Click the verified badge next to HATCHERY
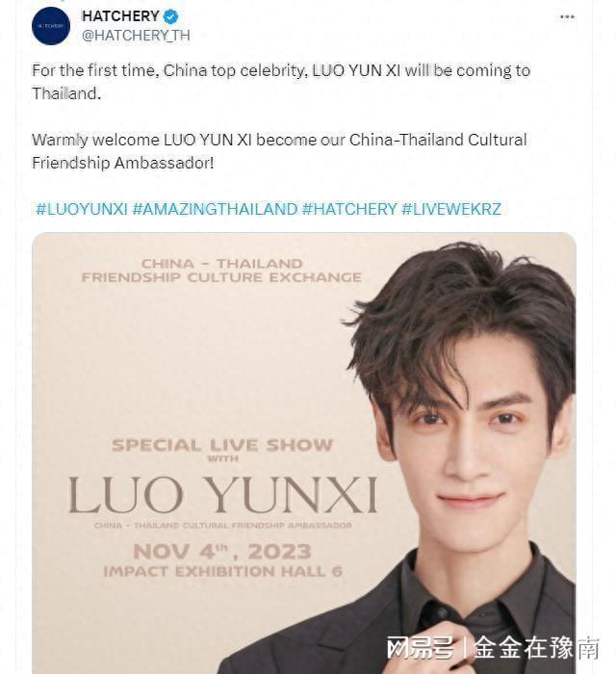The width and height of the screenshot is (616, 674). tap(170, 16)
